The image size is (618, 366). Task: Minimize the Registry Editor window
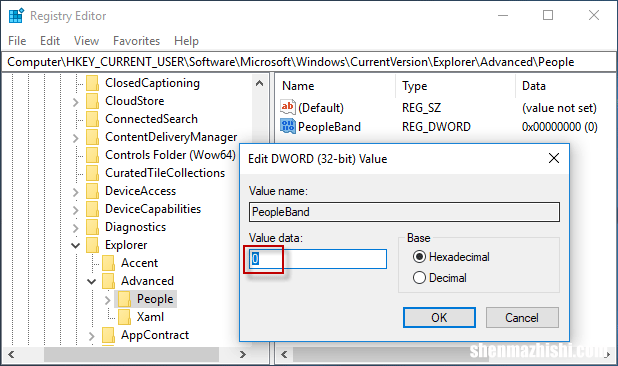pos(503,16)
